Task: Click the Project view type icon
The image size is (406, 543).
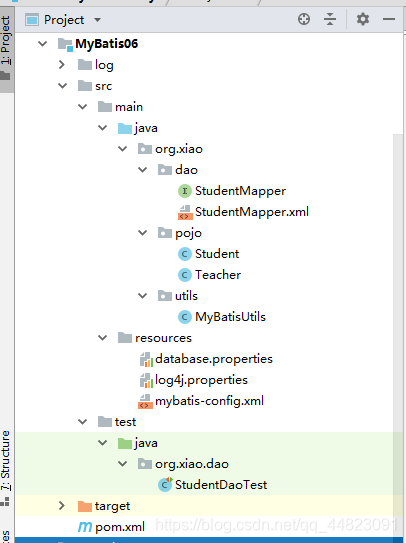Action: 32,20
